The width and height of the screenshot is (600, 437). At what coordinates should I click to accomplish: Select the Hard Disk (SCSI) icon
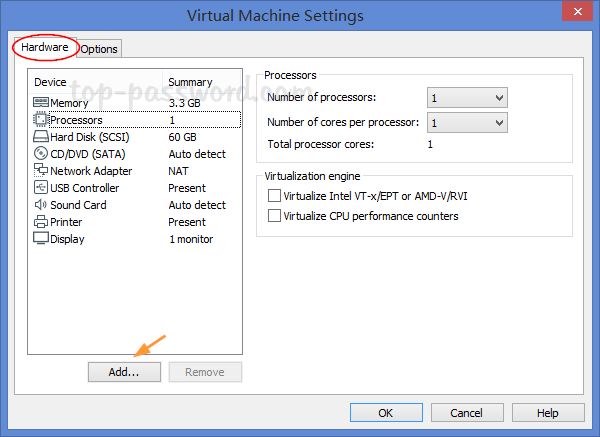click(x=41, y=137)
